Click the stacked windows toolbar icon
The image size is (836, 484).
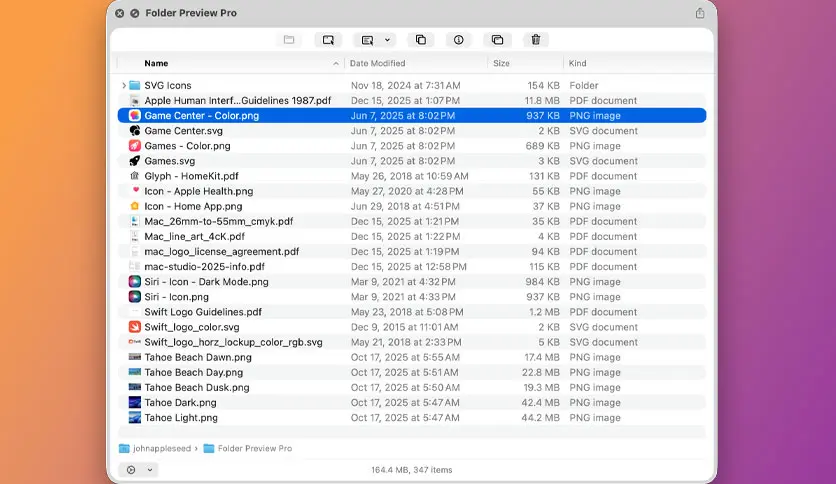pos(497,39)
